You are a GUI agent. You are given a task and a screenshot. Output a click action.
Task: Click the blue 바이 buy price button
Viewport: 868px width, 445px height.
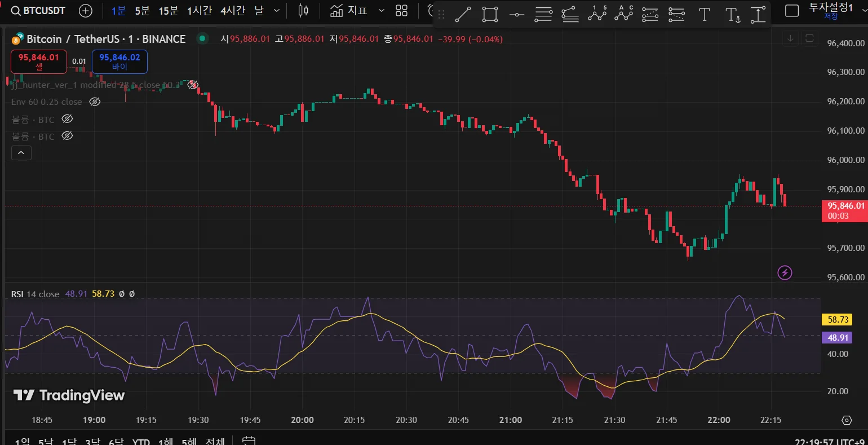(119, 61)
